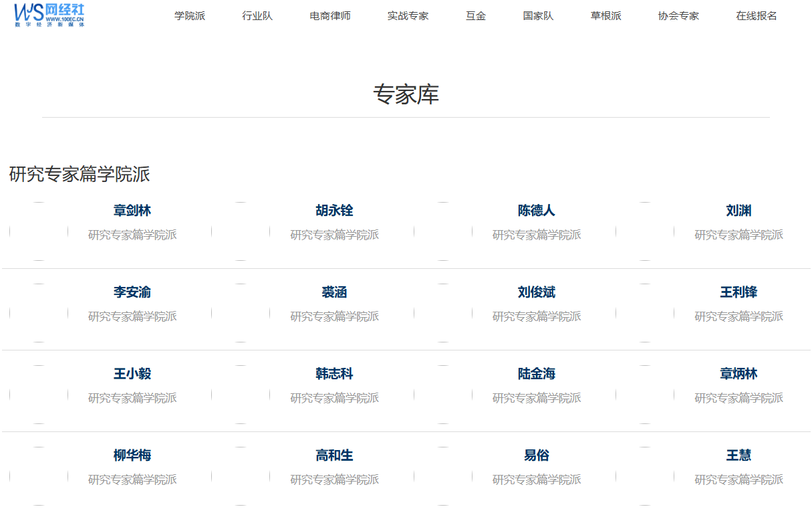Select expert 李安渝
The image size is (812, 513).
click(132, 292)
